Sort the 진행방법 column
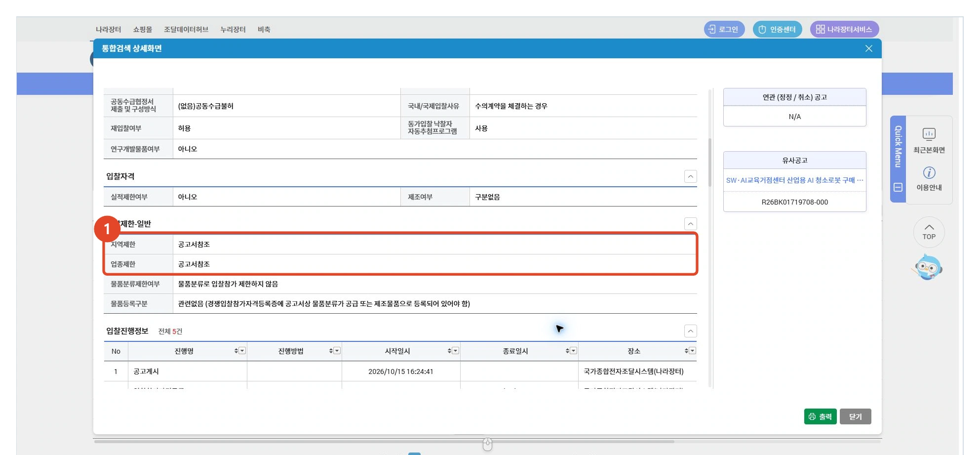Screen dimensions: 980x455 pos(331,351)
